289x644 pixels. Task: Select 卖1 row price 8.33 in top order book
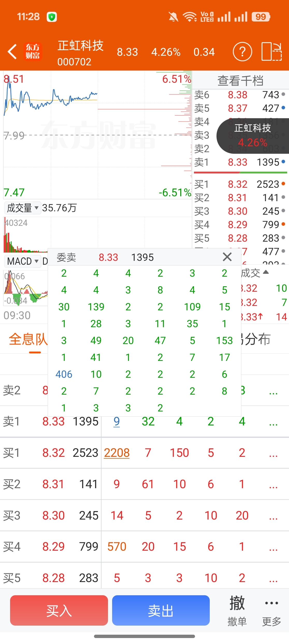[x=240, y=162]
